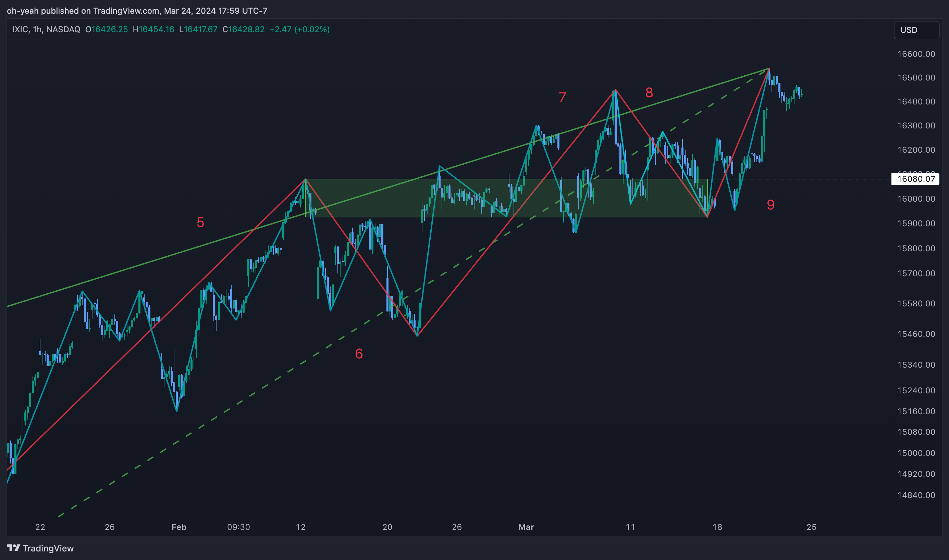
Task: Click the IXIC, 1h, NASDAQ symbol title
Action: [46, 29]
